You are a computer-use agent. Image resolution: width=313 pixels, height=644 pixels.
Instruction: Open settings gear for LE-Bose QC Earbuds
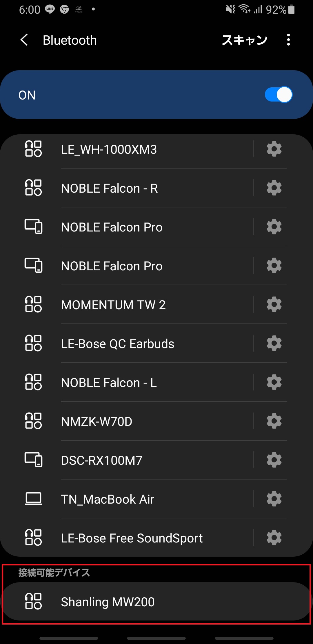(x=274, y=343)
